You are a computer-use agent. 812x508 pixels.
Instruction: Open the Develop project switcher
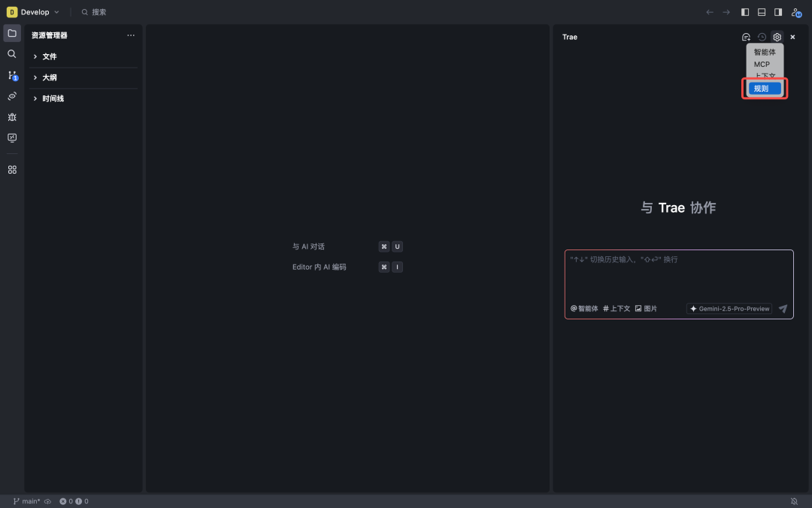coord(34,12)
